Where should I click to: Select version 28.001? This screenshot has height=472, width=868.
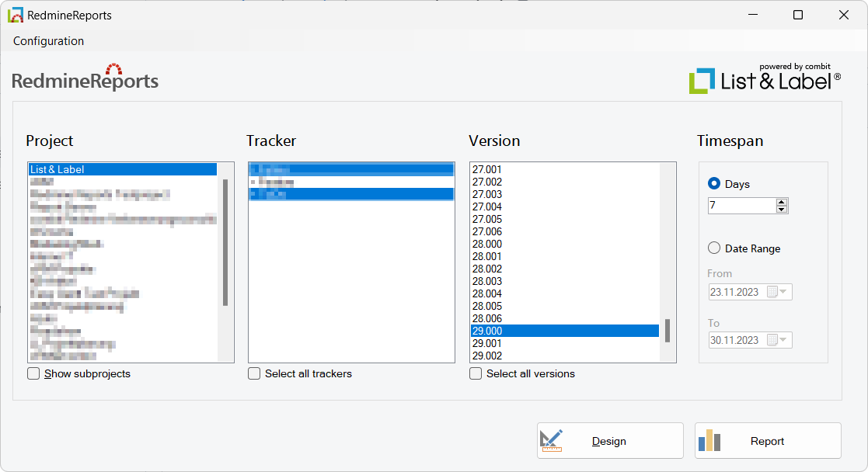pyautogui.click(x=565, y=257)
